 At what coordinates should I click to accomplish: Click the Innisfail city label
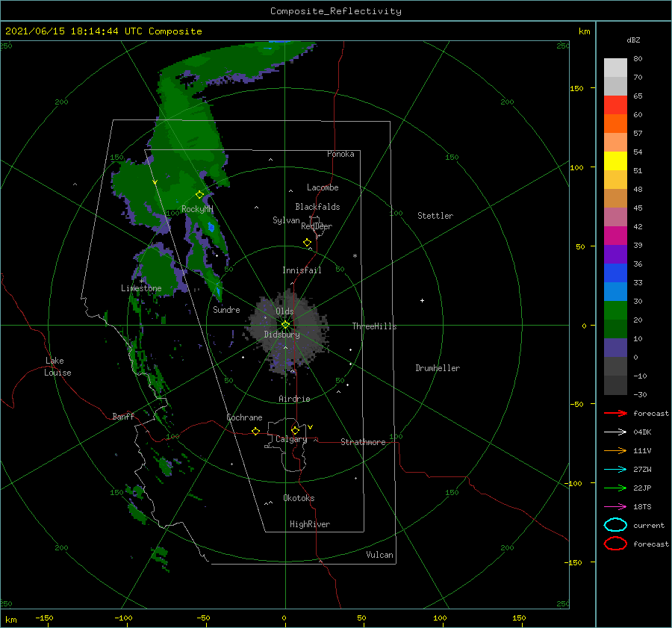click(302, 270)
